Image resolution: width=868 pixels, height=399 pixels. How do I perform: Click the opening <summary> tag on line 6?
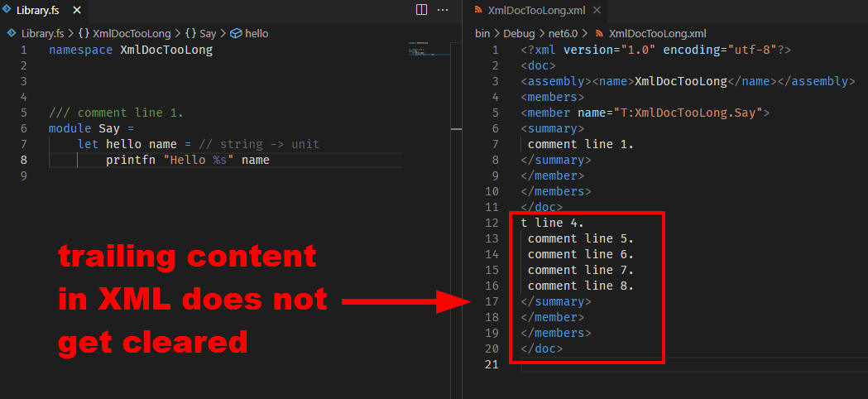pos(553,128)
